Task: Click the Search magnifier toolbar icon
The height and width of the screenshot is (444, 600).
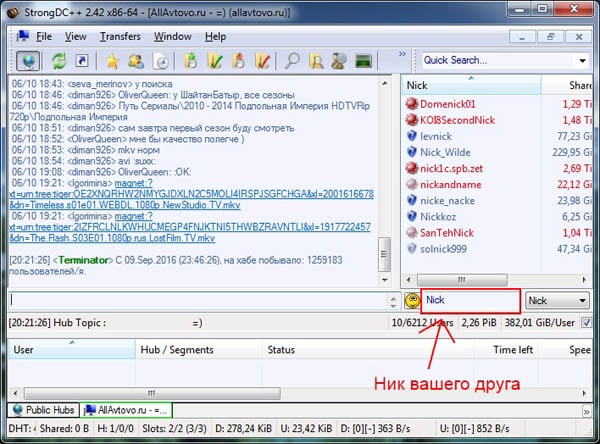Action: pos(295,59)
